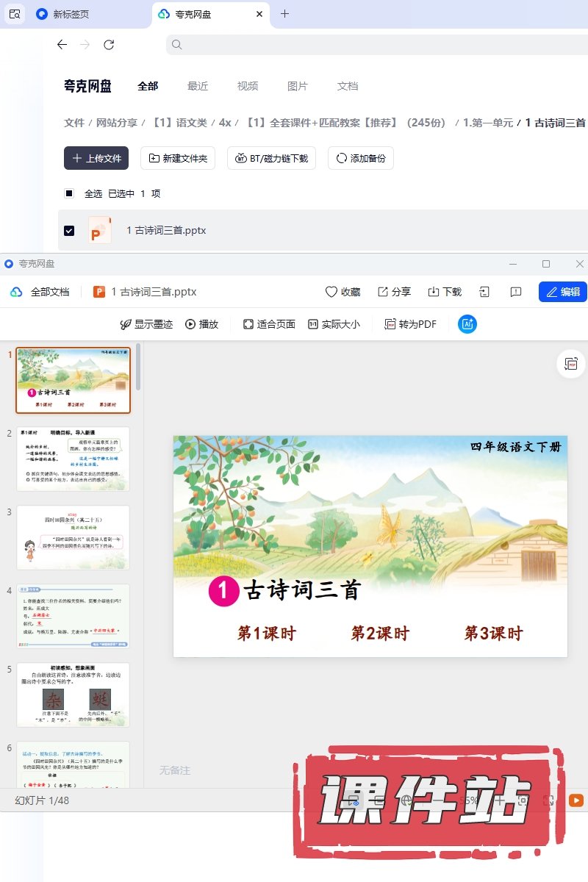Switch to the 视频 category tab
Viewport: 588px width, 882px height.
tap(248, 86)
